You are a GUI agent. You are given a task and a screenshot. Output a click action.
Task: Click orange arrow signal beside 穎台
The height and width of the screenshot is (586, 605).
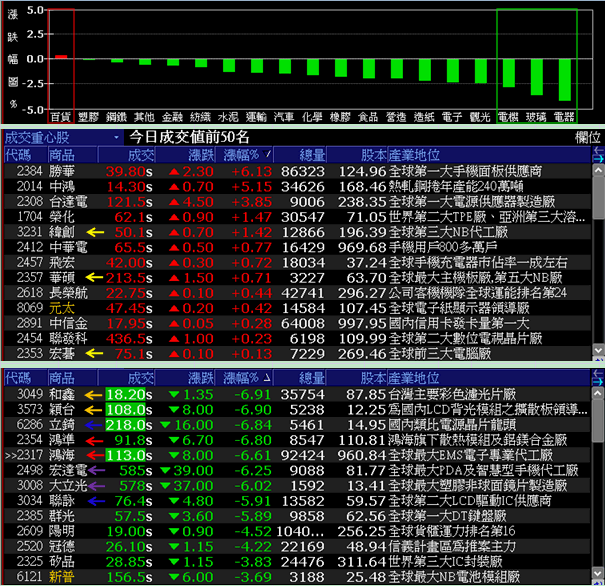[x=93, y=410]
